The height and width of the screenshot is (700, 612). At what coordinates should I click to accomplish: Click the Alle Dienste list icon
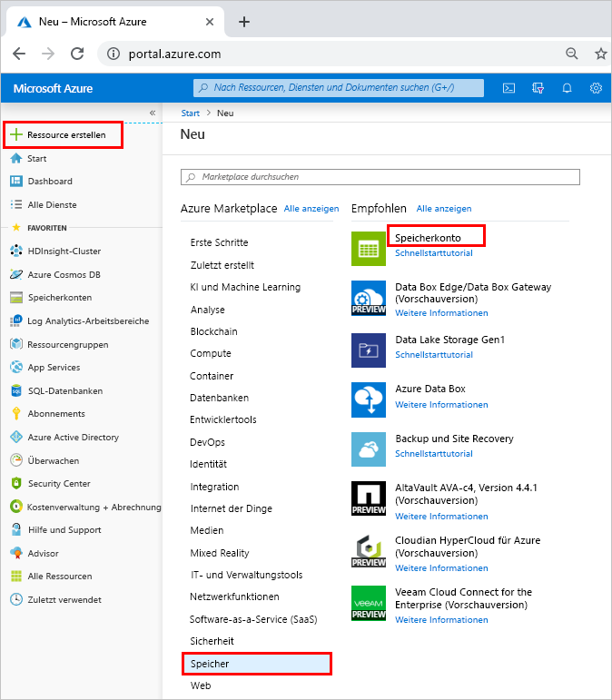pyautogui.click(x=16, y=204)
